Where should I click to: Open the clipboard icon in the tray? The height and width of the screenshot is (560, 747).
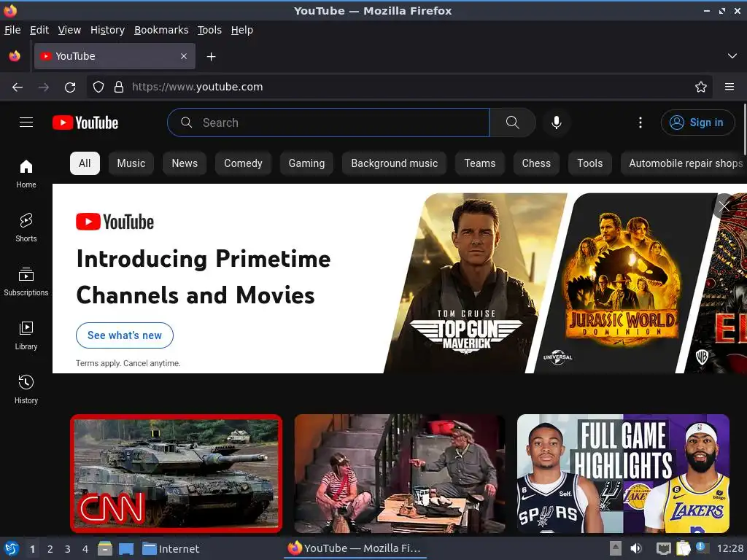pyautogui.click(x=683, y=548)
